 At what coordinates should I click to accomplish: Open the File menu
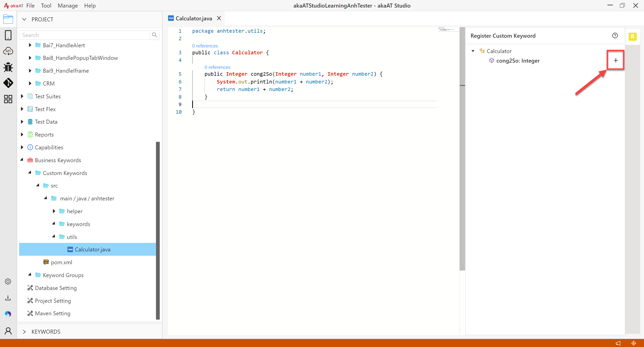click(x=30, y=6)
